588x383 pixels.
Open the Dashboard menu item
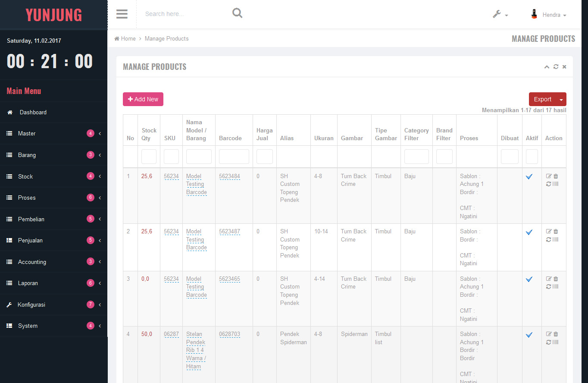[33, 113]
